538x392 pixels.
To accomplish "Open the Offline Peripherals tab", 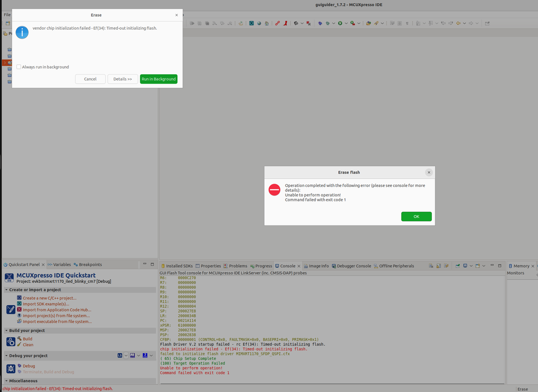I will 394,266.
